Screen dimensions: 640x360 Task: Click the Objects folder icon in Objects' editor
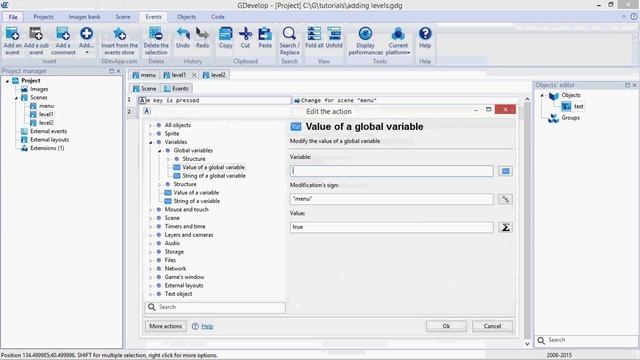point(553,96)
